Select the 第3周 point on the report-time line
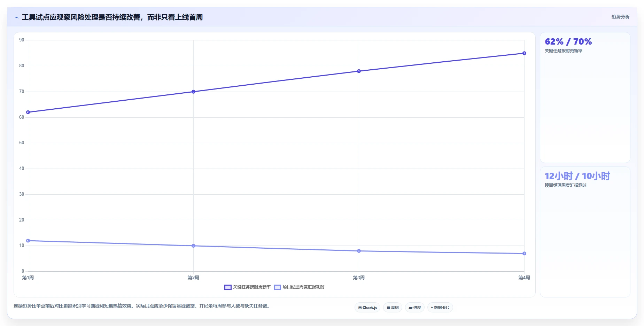Image resolution: width=644 pixels, height=326 pixels. [x=359, y=251]
